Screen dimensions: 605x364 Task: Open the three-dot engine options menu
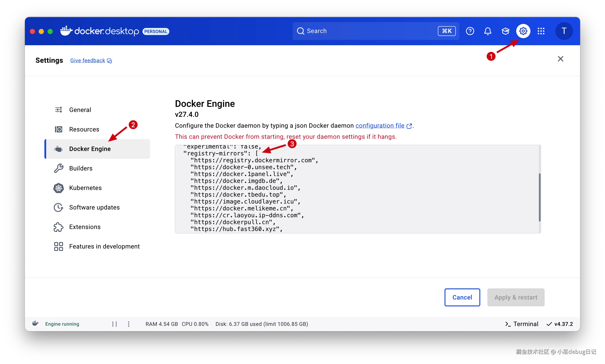point(129,324)
